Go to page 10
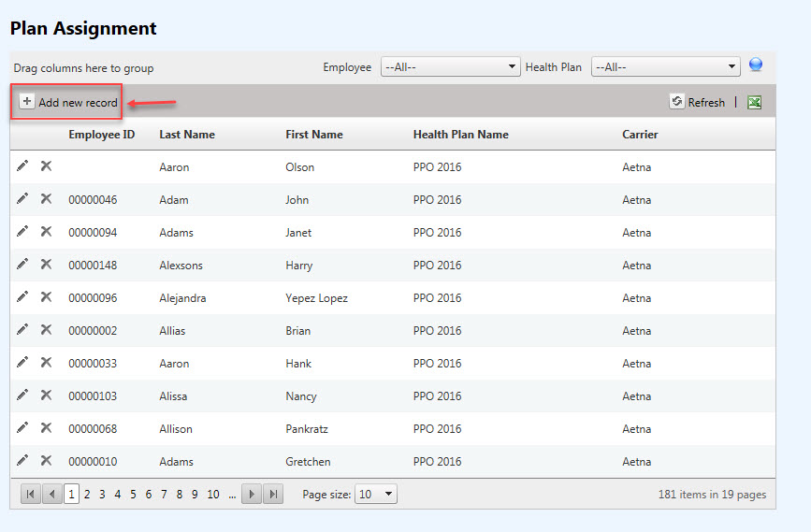The width and height of the screenshot is (811, 532). [213, 495]
